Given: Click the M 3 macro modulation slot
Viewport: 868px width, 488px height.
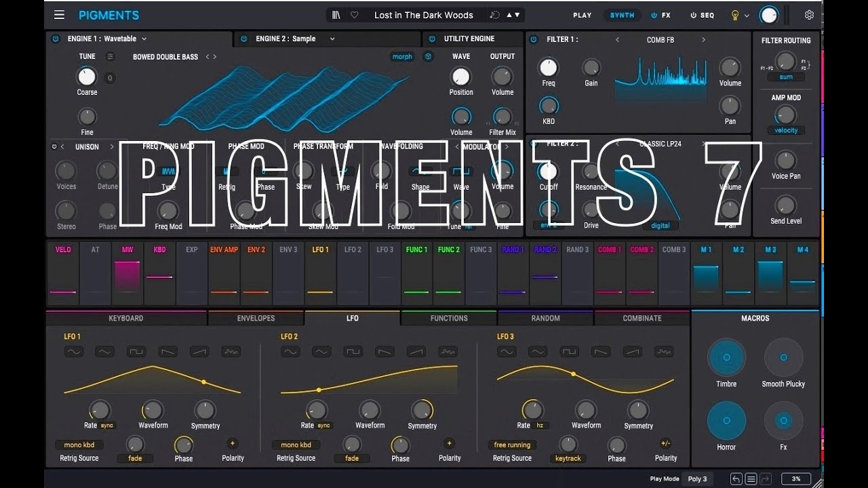Looking at the screenshot, I should pyautogui.click(x=770, y=273).
